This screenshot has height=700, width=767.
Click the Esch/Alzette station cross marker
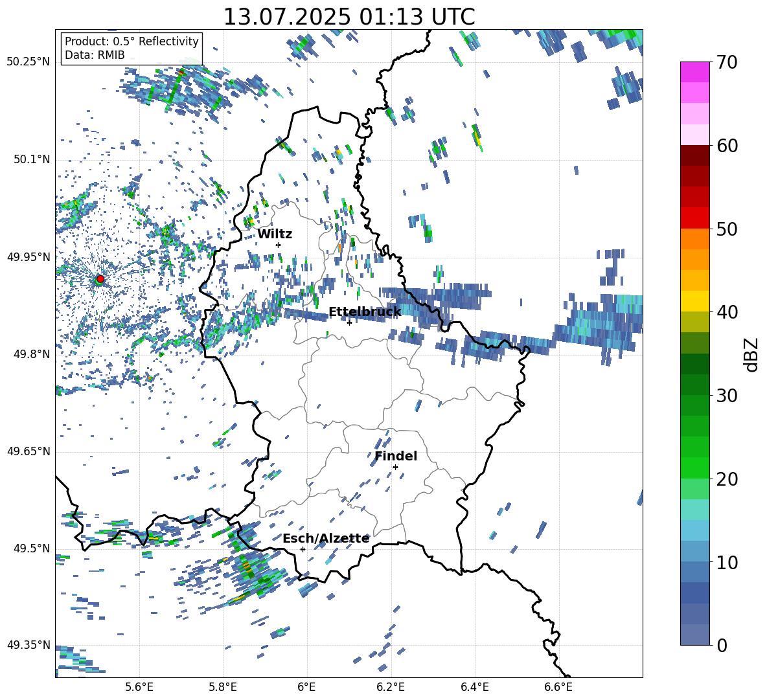[x=303, y=549]
